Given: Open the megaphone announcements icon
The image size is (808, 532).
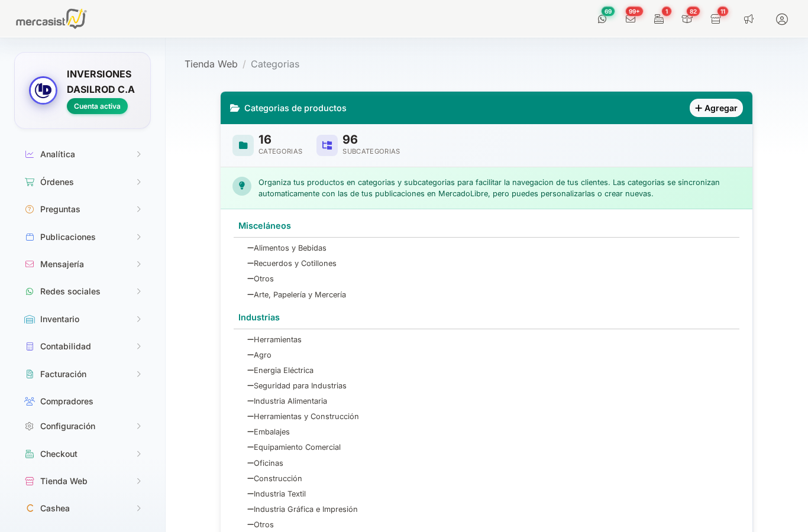Looking at the screenshot, I should pyautogui.click(x=749, y=19).
